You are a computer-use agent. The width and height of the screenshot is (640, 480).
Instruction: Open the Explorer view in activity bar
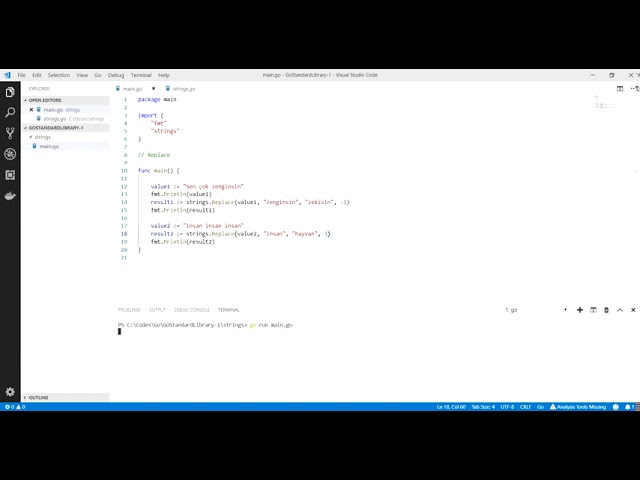10,92
